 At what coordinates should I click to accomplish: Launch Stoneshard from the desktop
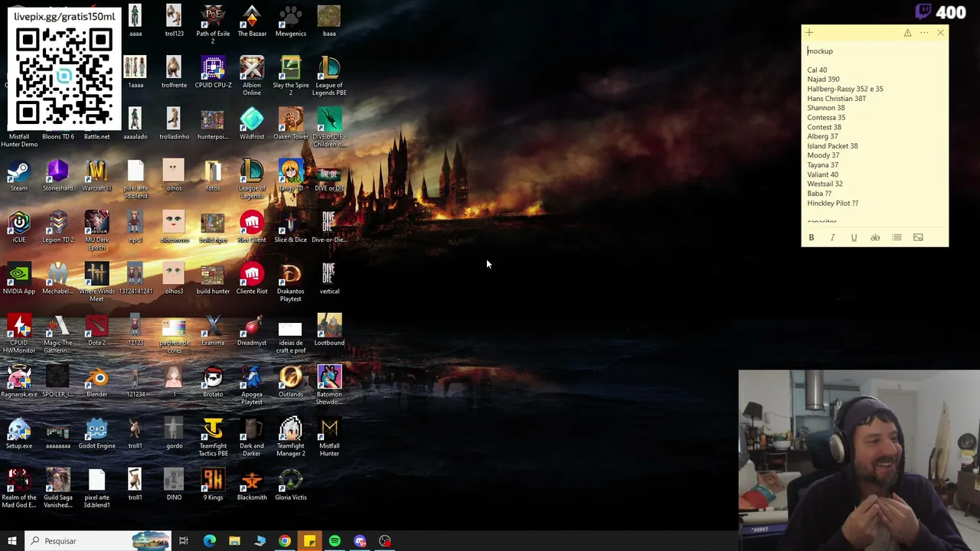[58, 175]
